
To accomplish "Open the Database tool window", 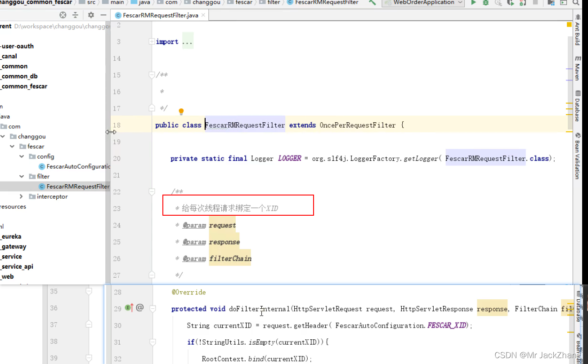I will click(578, 106).
